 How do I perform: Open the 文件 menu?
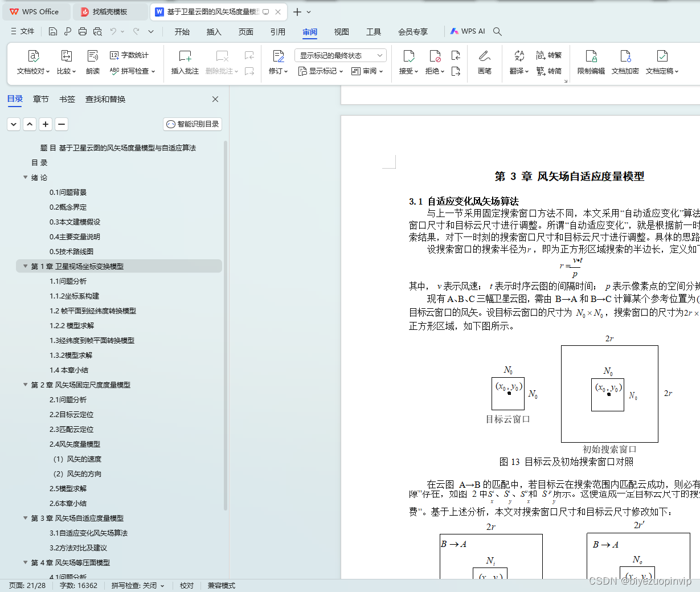(x=23, y=31)
